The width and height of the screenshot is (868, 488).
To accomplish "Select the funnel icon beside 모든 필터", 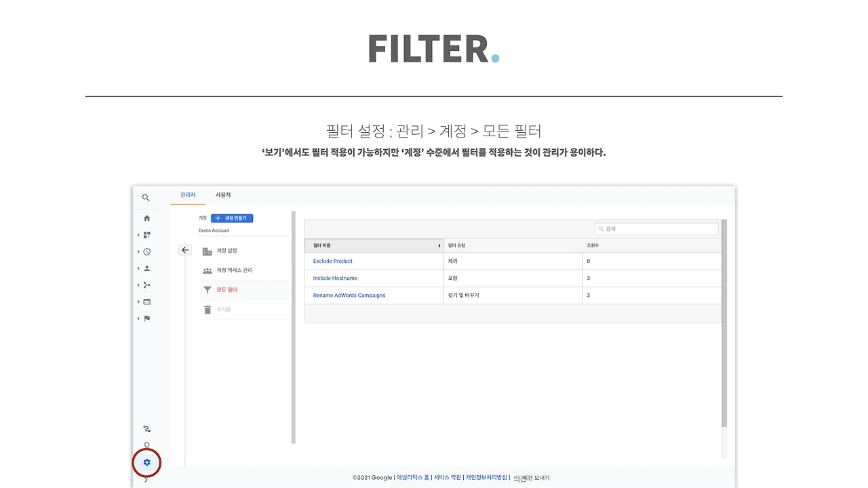I will 208,289.
